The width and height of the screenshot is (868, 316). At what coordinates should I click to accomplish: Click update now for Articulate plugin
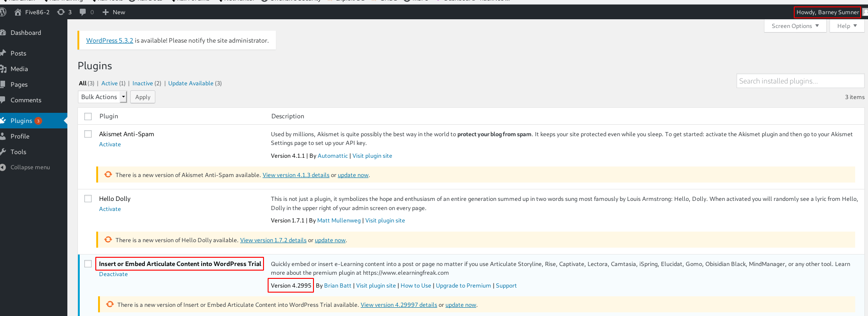click(461, 305)
